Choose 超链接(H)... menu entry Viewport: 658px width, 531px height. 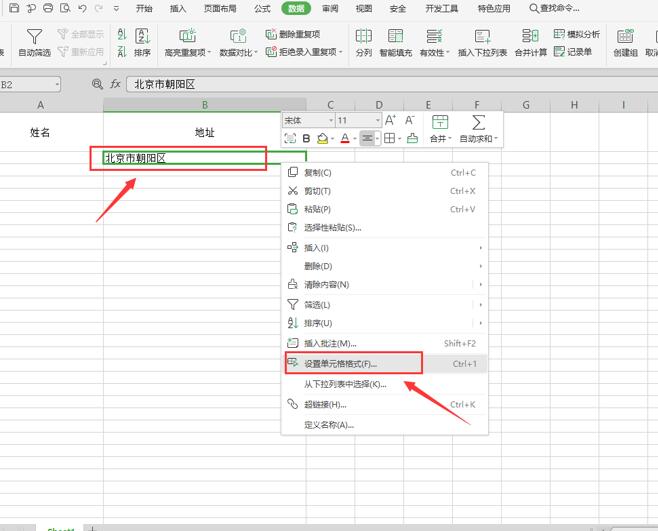385,405
